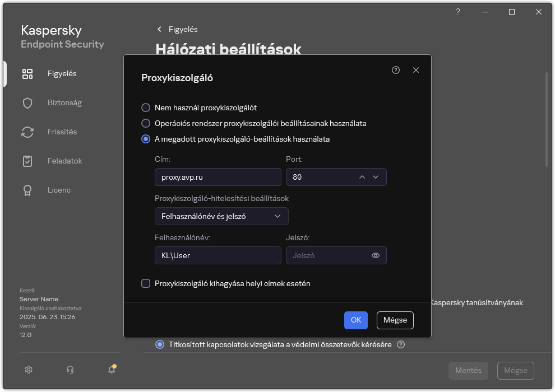Open the notifications bell icon
This screenshot has height=392, width=555.
click(x=112, y=370)
